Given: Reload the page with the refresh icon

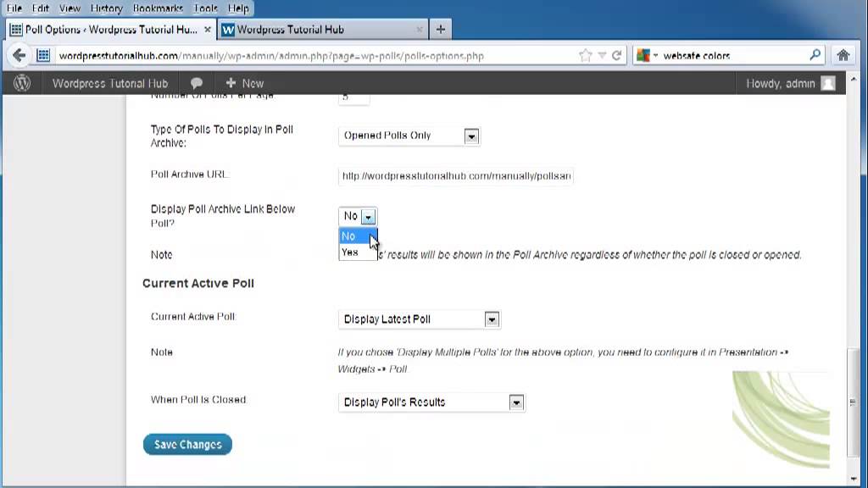Looking at the screenshot, I should (x=616, y=55).
